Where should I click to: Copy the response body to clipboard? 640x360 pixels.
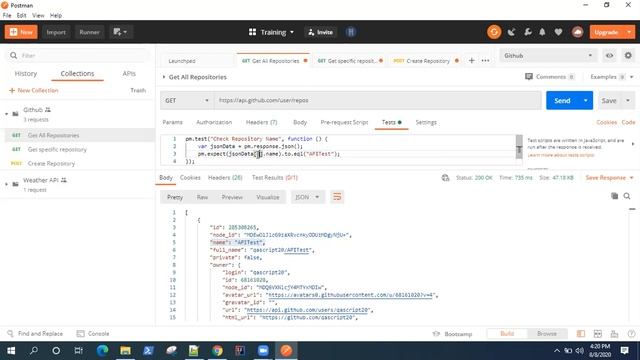[x=614, y=196]
